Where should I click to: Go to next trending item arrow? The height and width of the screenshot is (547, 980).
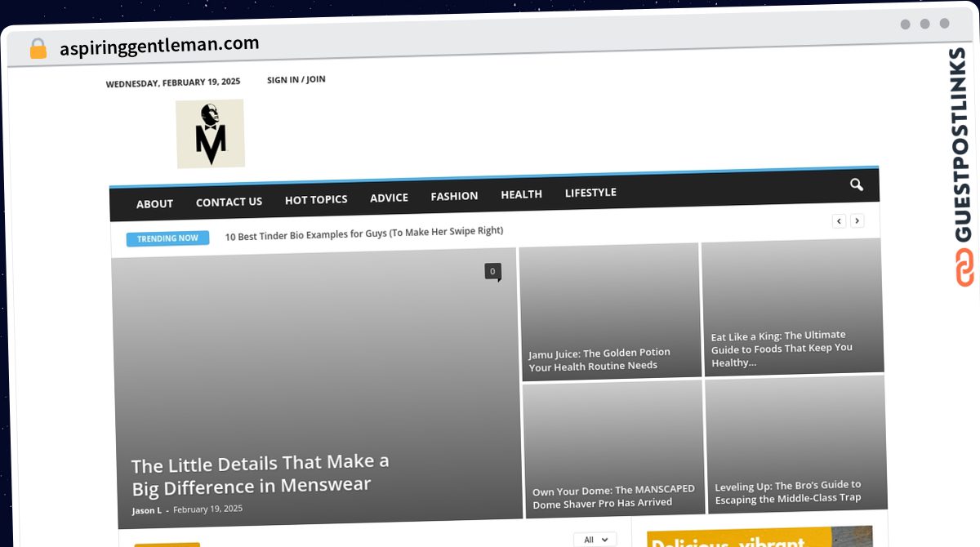point(857,220)
